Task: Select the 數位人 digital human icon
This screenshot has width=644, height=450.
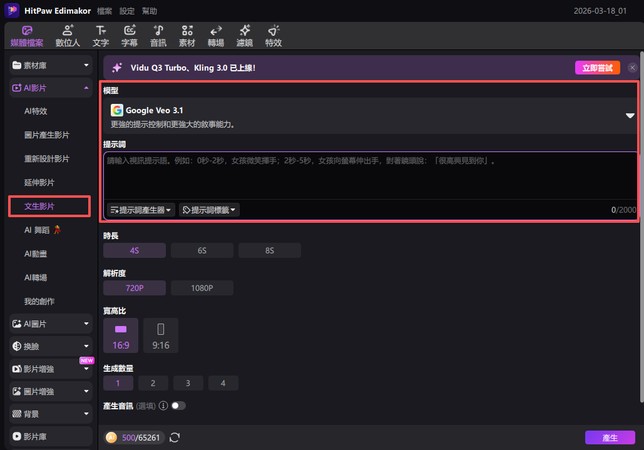Action: (x=68, y=30)
